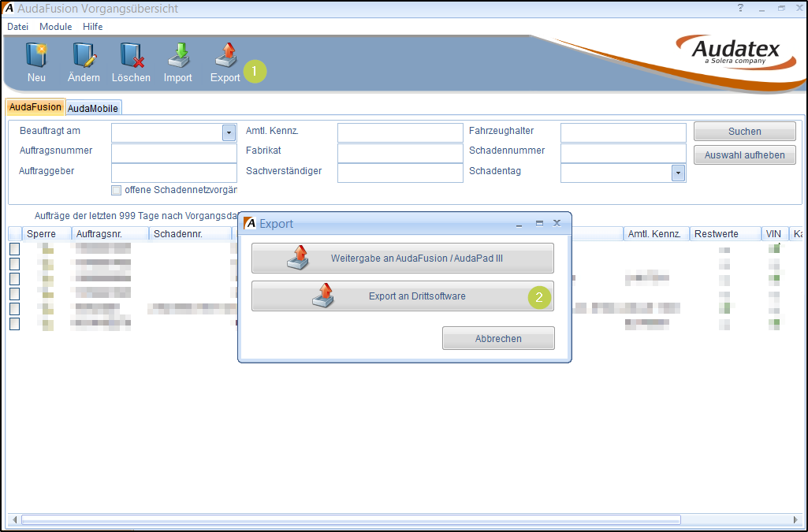Open the help question mark icon
Viewport: 808px width, 532px height.
coord(740,8)
